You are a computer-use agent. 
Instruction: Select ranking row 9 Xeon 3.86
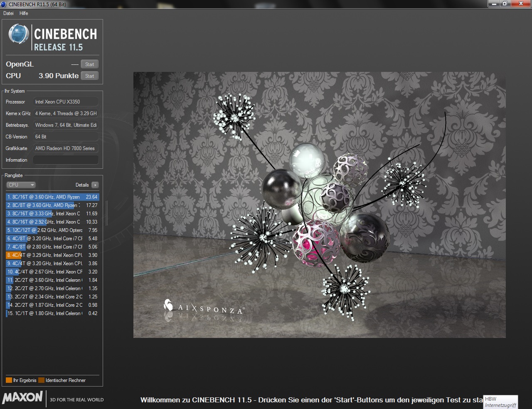coord(52,264)
